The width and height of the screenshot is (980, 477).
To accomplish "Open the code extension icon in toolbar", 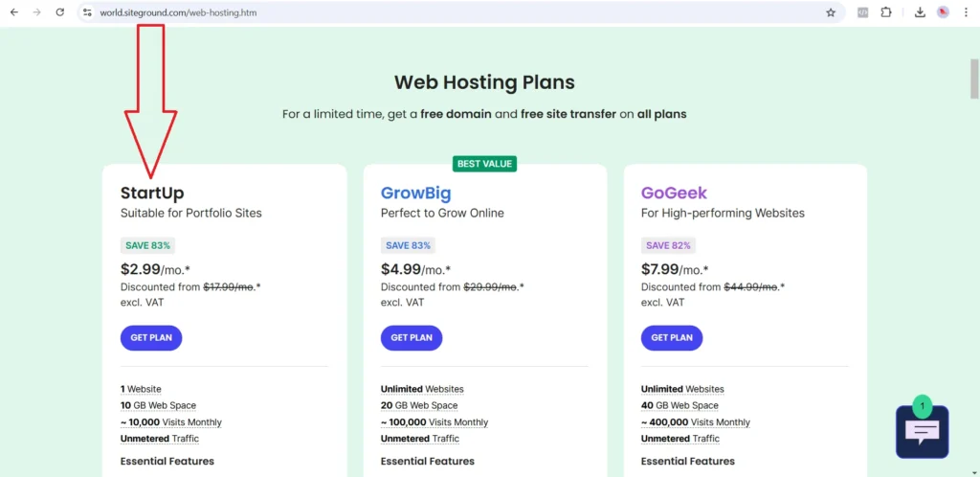I will click(862, 12).
